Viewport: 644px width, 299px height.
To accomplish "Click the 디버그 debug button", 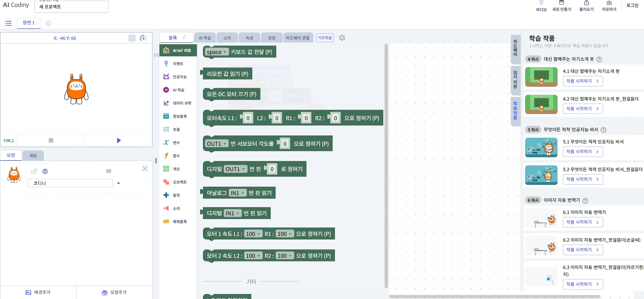I will point(9,141).
